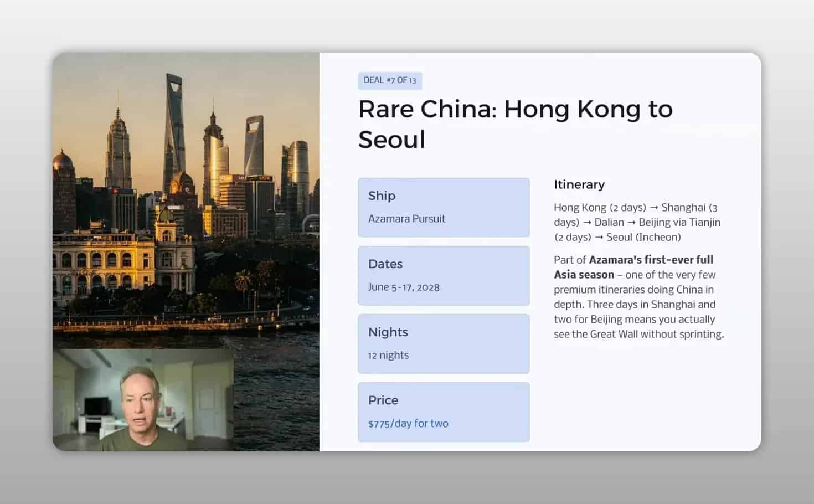Image resolution: width=814 pixels, height=504 pixels.
Task: Click the '$775/day for two' price text
Action: pos(408,423)
